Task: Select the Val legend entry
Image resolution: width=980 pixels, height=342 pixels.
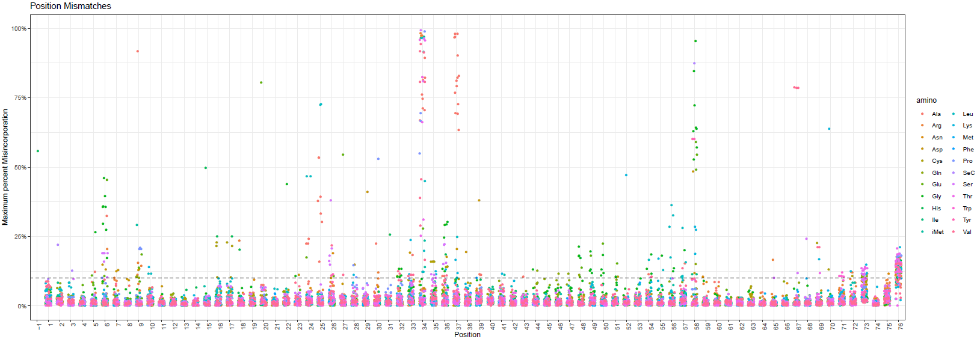Action: 967,232
